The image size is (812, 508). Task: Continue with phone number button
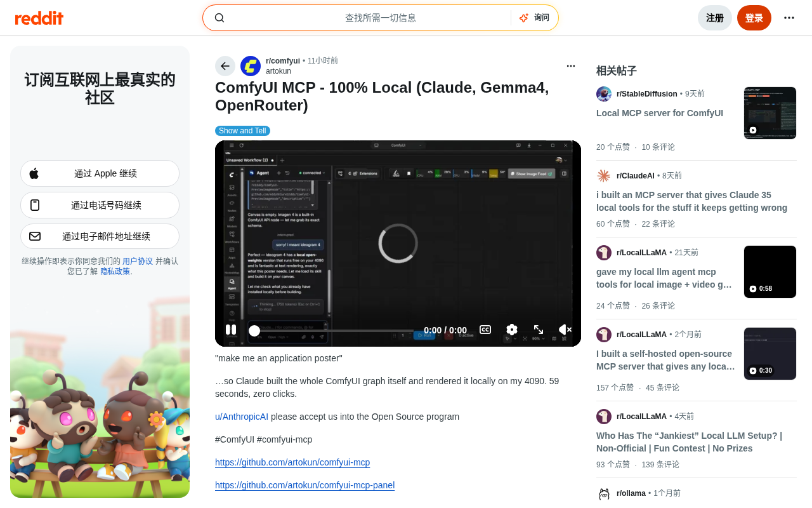coord(100,205)
